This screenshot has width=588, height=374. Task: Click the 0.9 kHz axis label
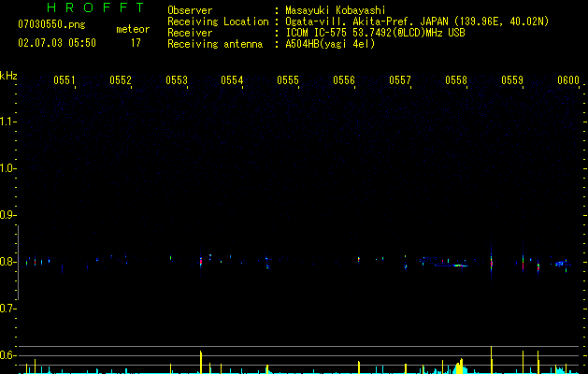pos(7,215)
